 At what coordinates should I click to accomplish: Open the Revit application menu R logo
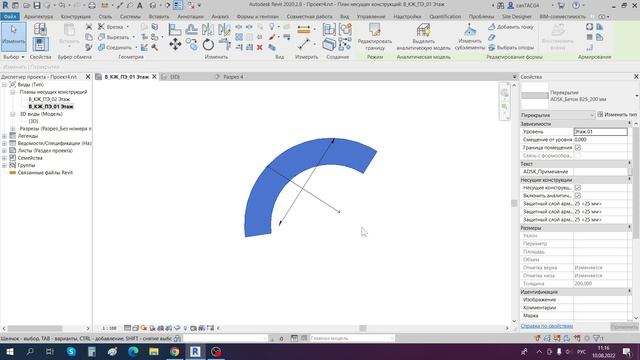5,5
